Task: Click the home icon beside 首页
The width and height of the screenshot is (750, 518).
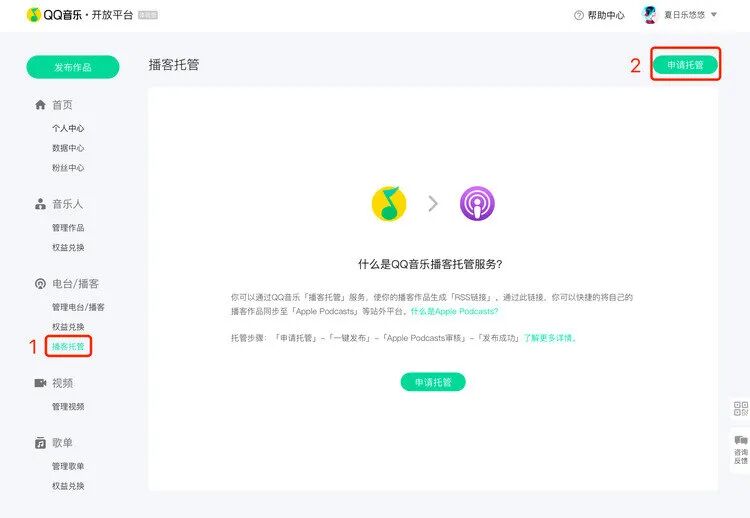Action: click(x=40, y=105)
